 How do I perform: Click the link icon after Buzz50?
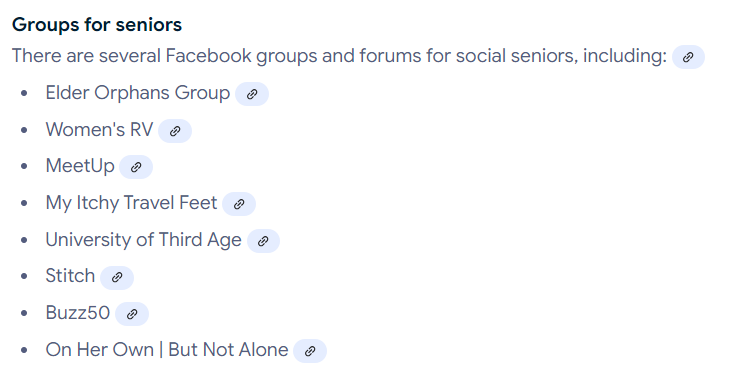pyautogui.click(x=132, y=314)
